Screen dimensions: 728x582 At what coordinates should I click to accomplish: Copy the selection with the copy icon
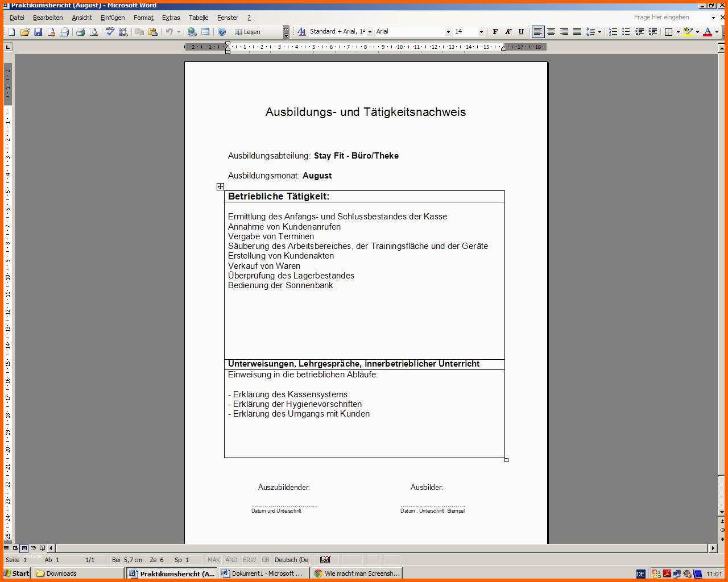tap(139, 32)
